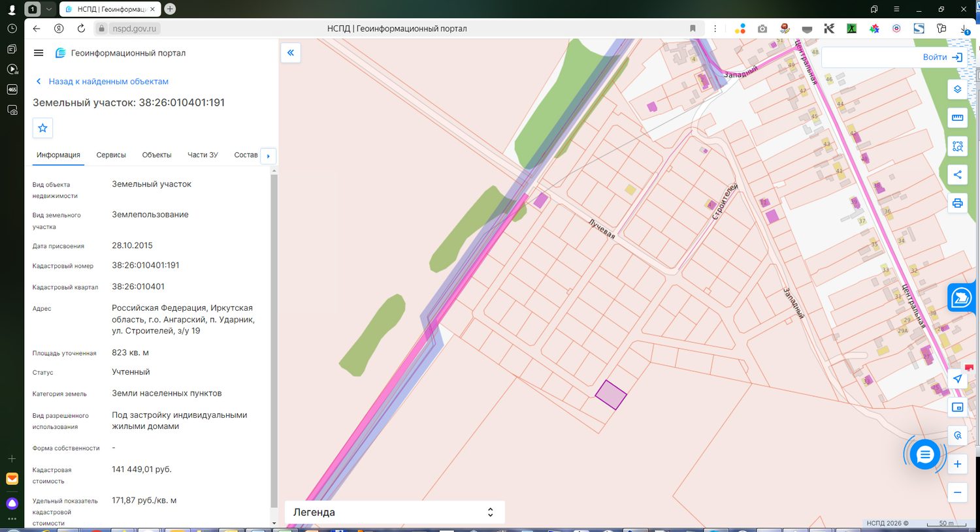Open the round blue chat bubble

click(924, 455)
